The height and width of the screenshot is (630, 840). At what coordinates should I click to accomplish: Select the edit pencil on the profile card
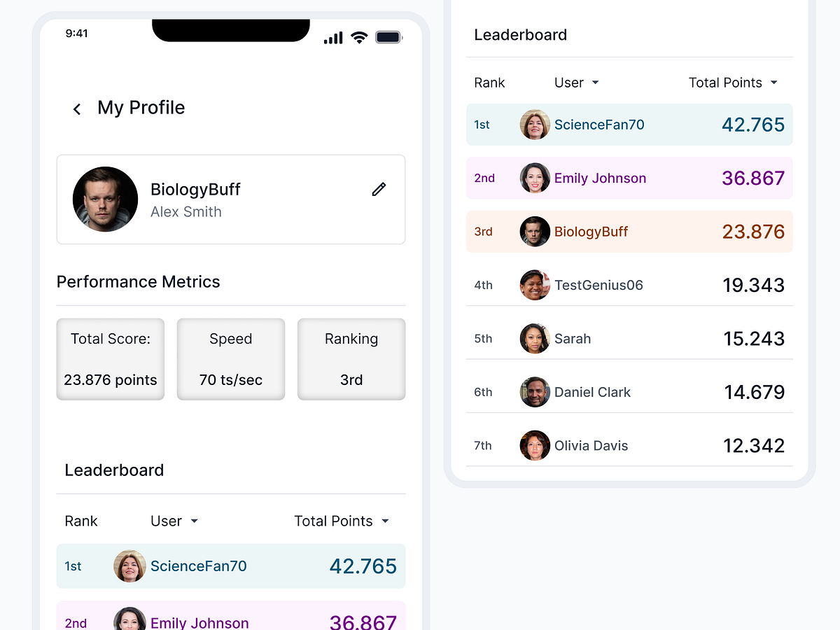tap(379, 189)
